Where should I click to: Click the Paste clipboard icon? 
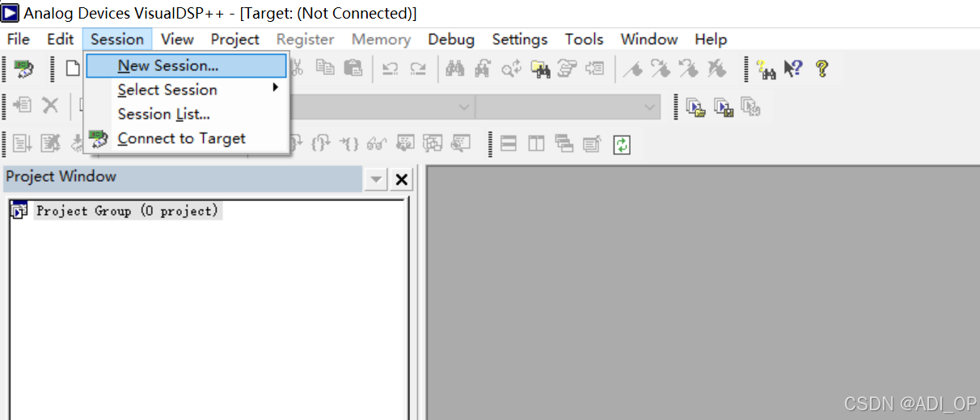(353, 69)
